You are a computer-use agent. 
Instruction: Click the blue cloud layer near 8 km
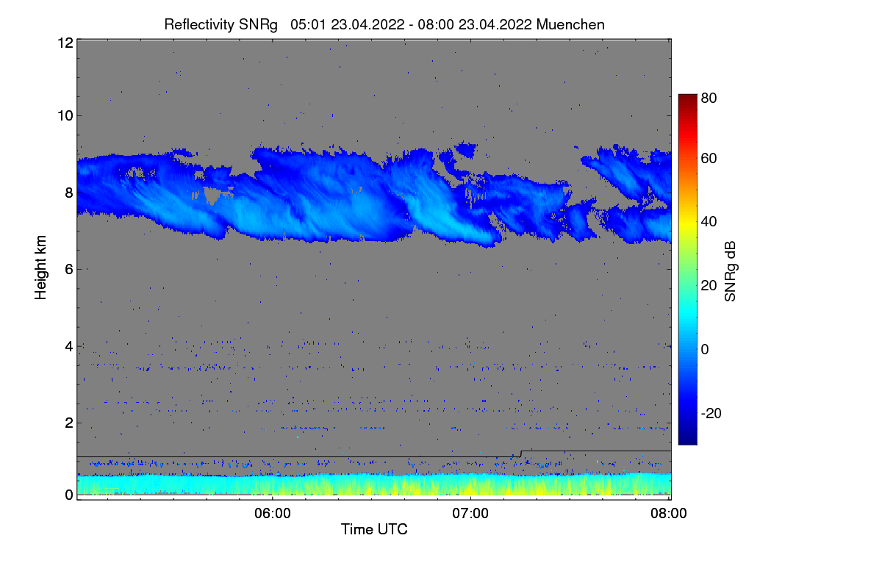[374, 195]
